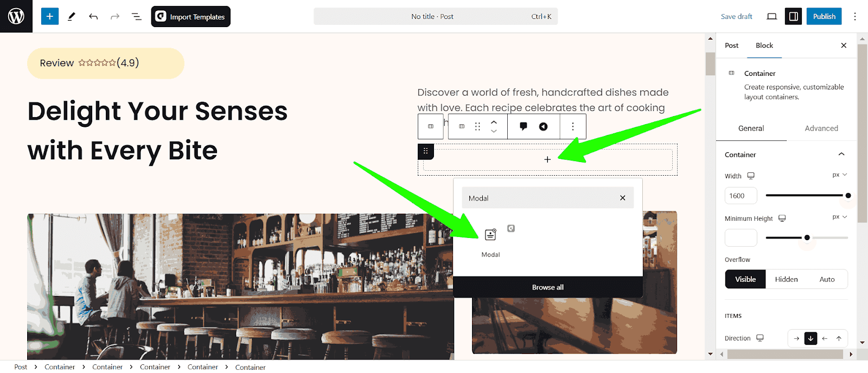Screen dimensions: 868x373
Task: Toggle the block inserter plus button
Action: (49, 16)
